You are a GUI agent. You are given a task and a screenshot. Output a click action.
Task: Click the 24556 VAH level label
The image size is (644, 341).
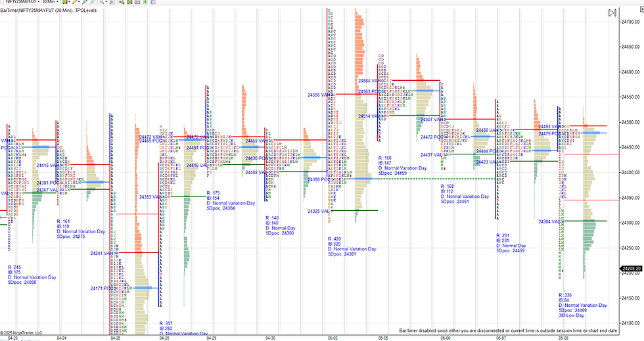(319, 95)
